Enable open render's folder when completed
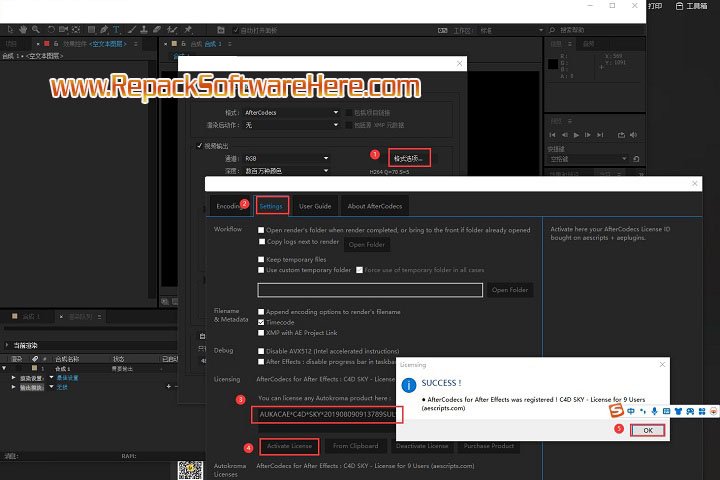Viewport: 720px width, 480px height. [261, 230]
